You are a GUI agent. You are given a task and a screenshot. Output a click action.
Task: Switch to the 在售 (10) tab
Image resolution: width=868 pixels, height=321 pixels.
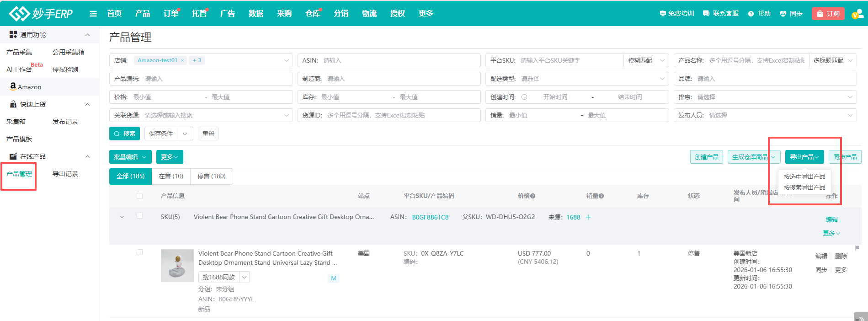(x=171, y=176)
